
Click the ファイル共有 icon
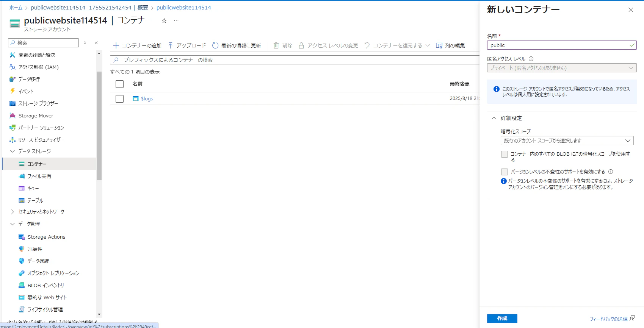pyautogui.click(x=22, y=176)
